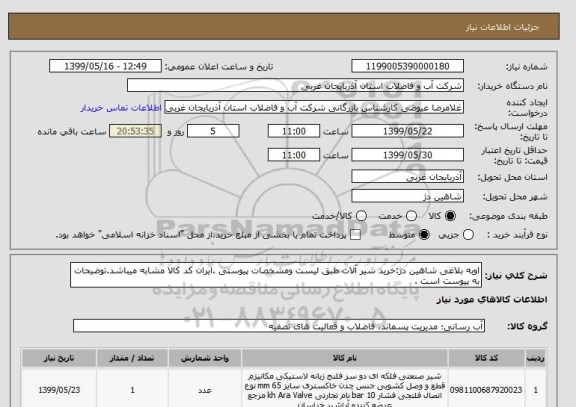Viewport: 576px width, 407px height.
Task: Click the کد کالا column header
Action: 486,358
